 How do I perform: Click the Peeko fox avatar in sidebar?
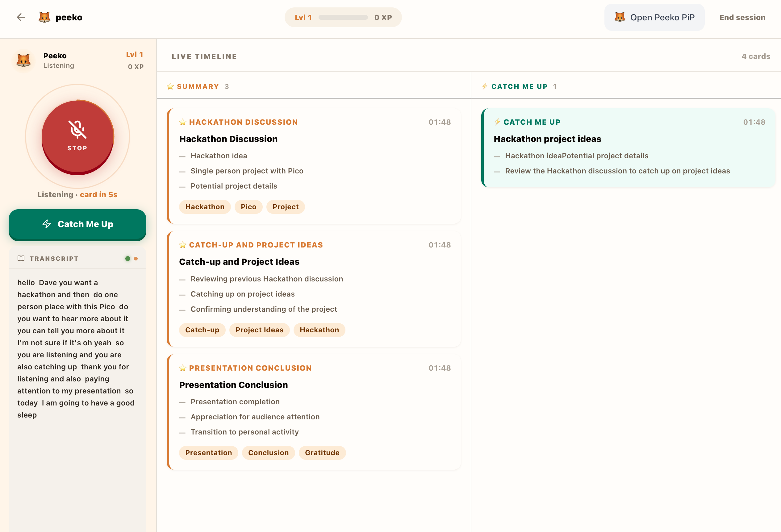click(x=23, y=60)
